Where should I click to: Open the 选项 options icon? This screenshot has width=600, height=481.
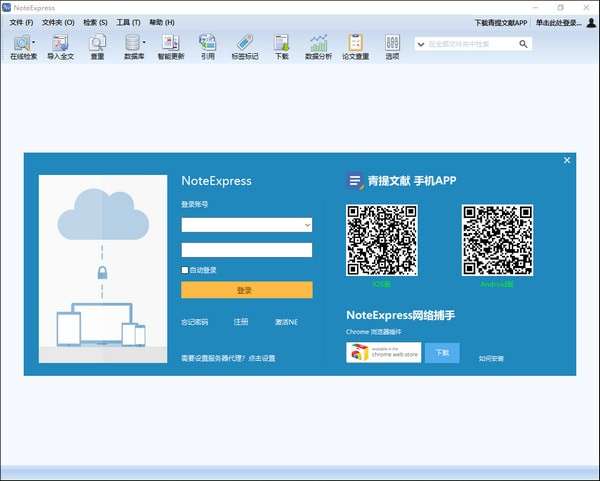[x=392, y=44]
